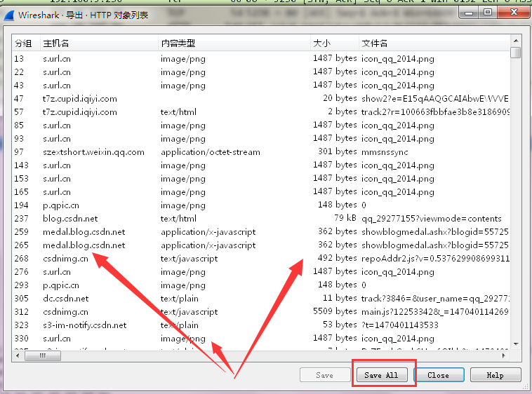Select dc.csdn.net host entry
This screenshot has height=394, width=532.
pyautogui.click(x=66, y=299)
